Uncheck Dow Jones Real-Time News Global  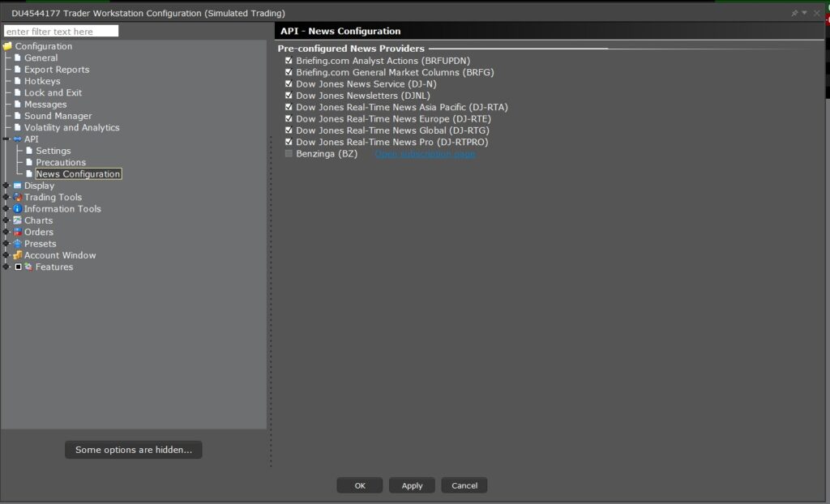point(289,130)
